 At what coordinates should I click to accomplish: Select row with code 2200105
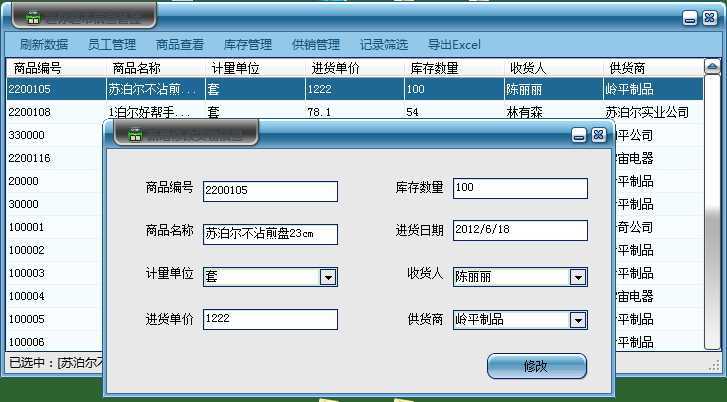[355, 89]
